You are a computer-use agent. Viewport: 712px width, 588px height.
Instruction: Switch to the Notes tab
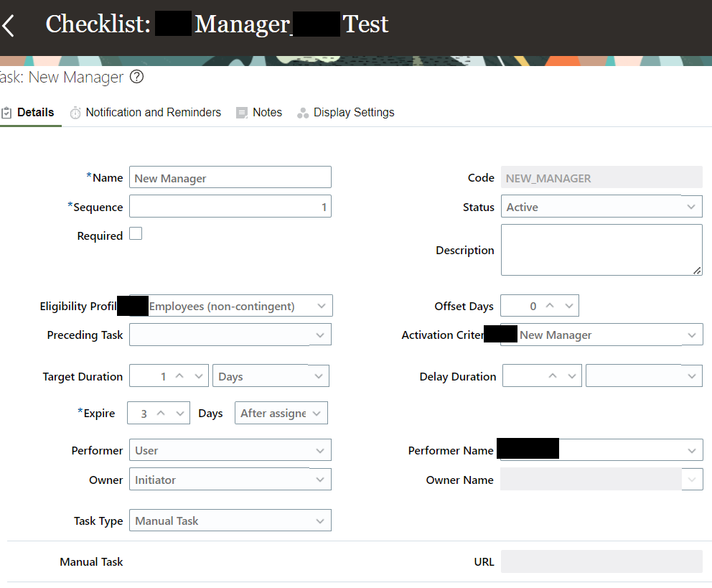268,112
